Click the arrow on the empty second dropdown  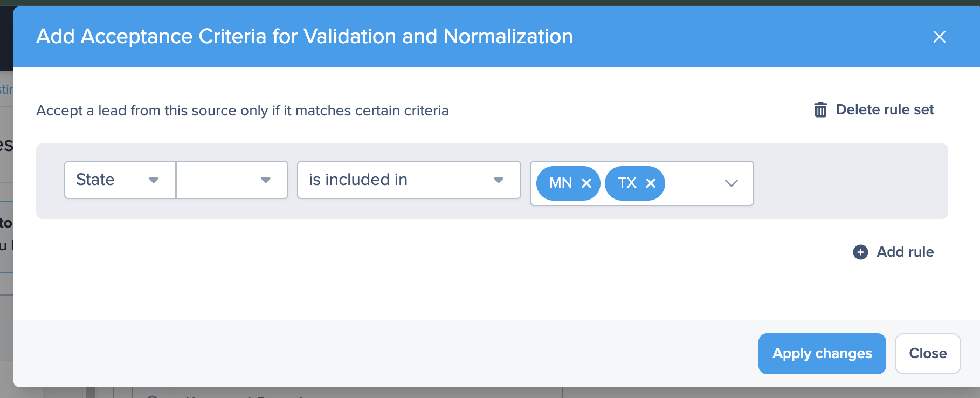pyautogui.click(x=265, y=180)
